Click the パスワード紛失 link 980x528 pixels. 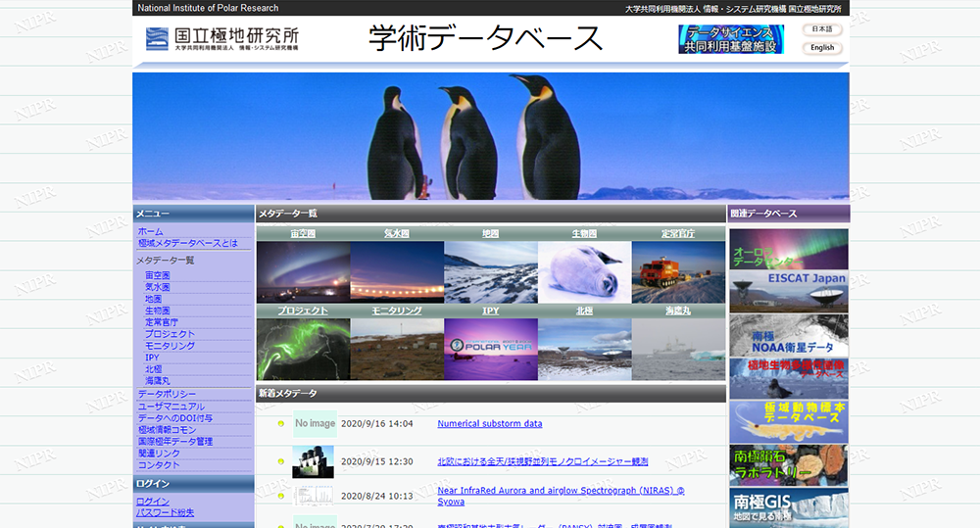click(165, 512)
